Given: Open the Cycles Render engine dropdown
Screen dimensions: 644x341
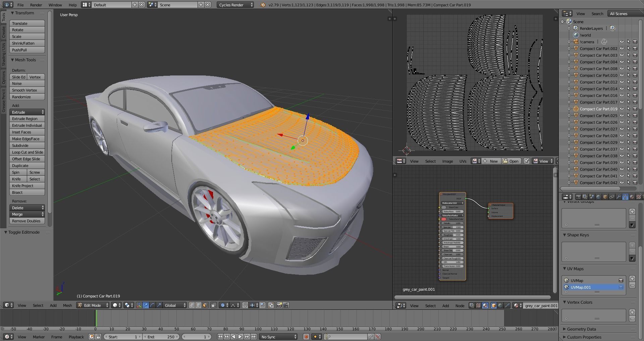Looking at the screenshot, I should point(235,5).
